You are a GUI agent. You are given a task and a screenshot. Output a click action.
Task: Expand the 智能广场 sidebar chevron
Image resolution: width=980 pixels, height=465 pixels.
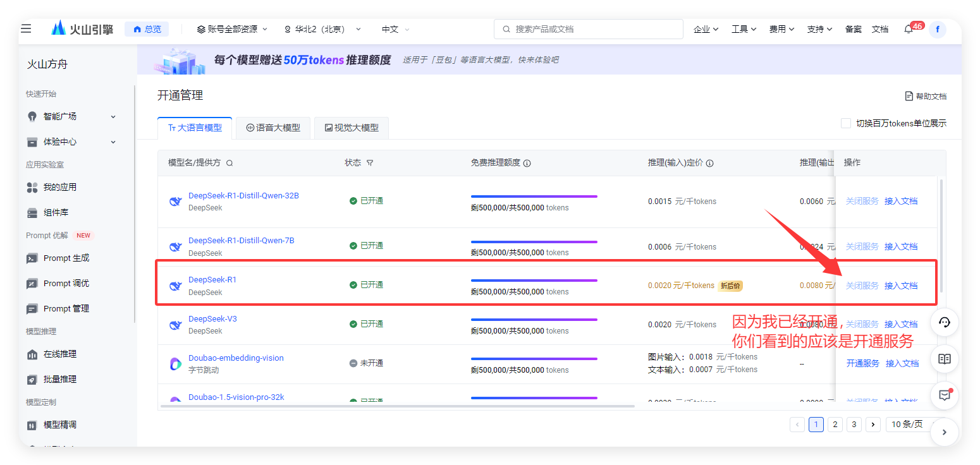point(113,116)
